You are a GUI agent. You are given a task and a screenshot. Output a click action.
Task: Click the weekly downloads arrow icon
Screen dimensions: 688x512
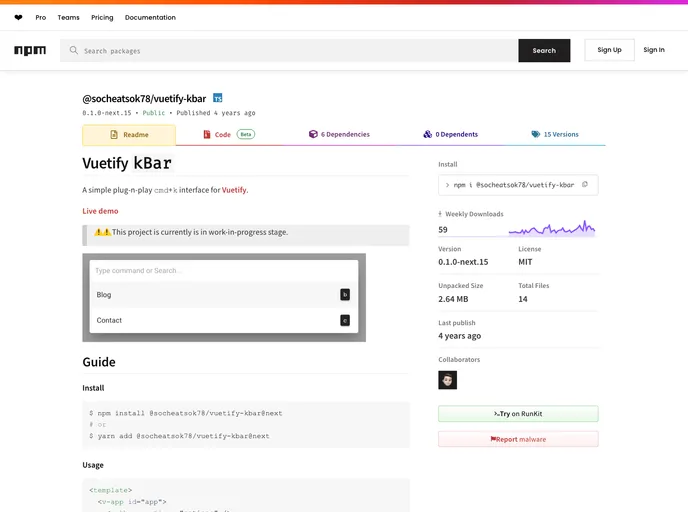click(x=440, y=214)
